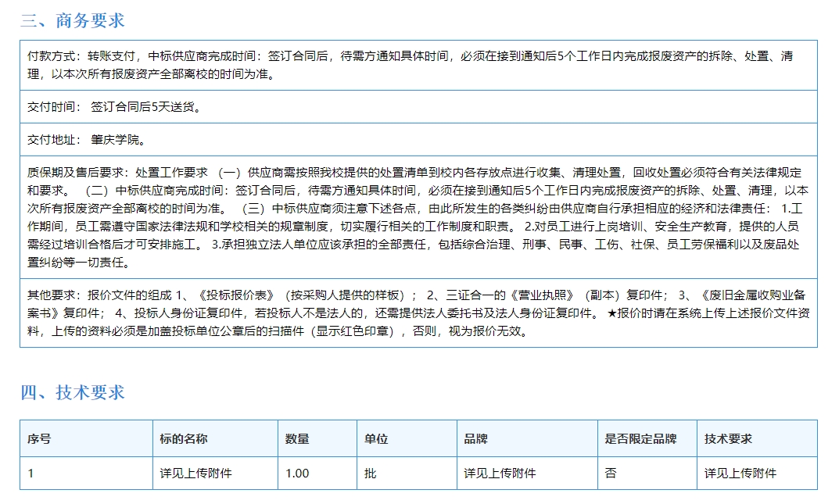This screenshot has width=839, height=504.
Task: Click the 付款方式 payment terms row
Action: click(x=418, y=66)
